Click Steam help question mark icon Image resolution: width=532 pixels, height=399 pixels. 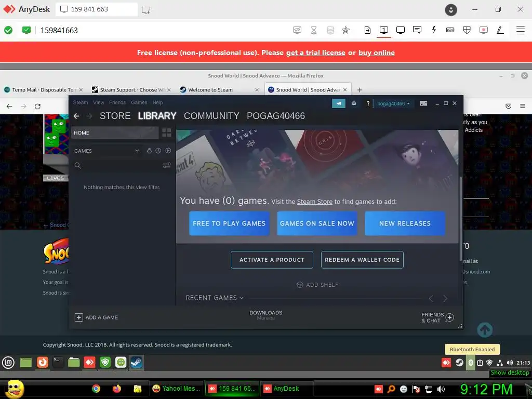pos(368,103)
